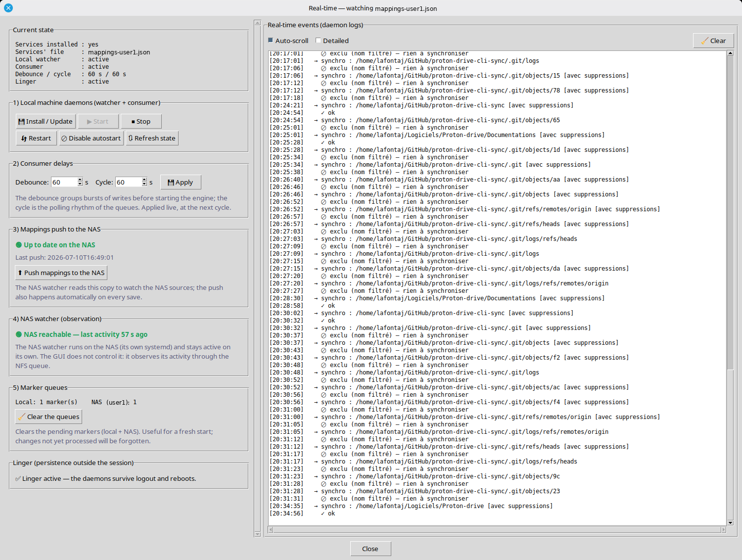Viewport: 742px width, 560px height.
Task: Click log line 20:25:01 synchro Documentations
Action: pyautogui.click(x=437, y=135)
